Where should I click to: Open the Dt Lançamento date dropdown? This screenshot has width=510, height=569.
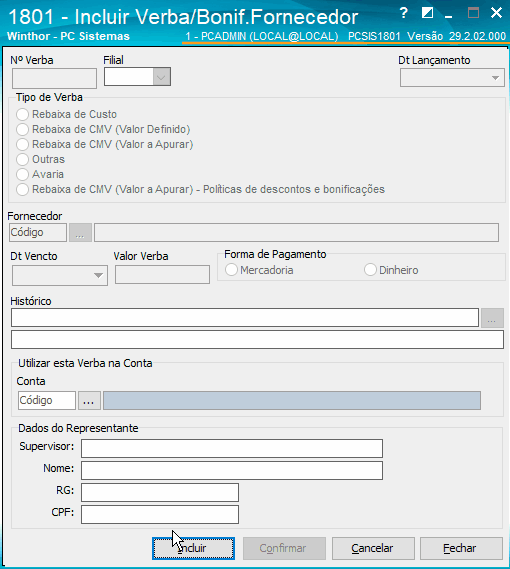(495, 78)
